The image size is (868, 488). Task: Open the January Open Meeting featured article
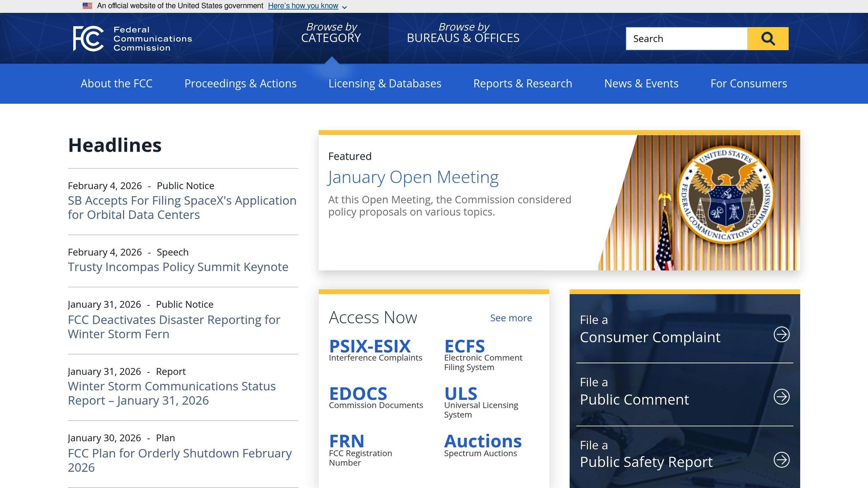click(x=413, y=177)
